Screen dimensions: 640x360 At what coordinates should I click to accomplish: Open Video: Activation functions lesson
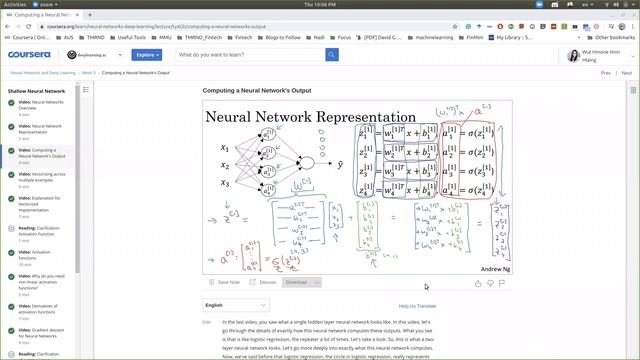tap(37, 258)
